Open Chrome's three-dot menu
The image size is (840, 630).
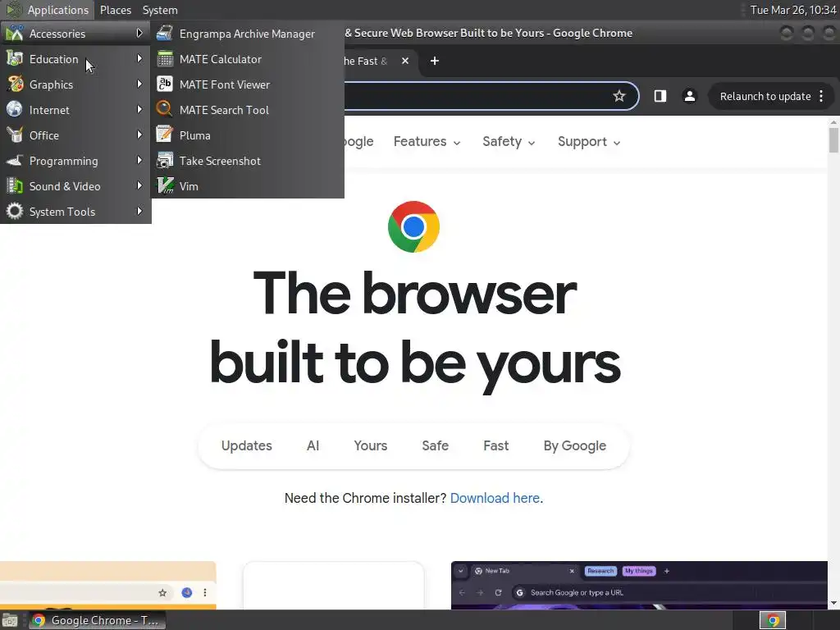(x=821, y=96)
